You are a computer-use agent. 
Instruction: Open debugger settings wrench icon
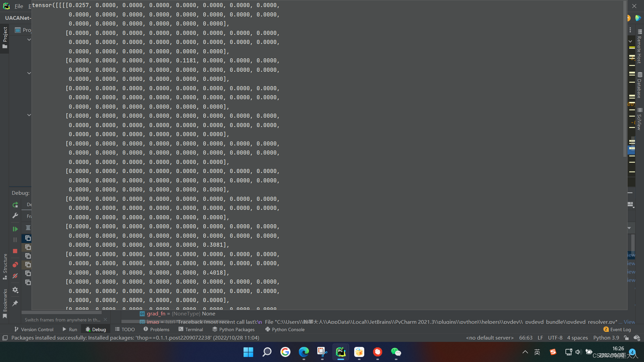15,216
